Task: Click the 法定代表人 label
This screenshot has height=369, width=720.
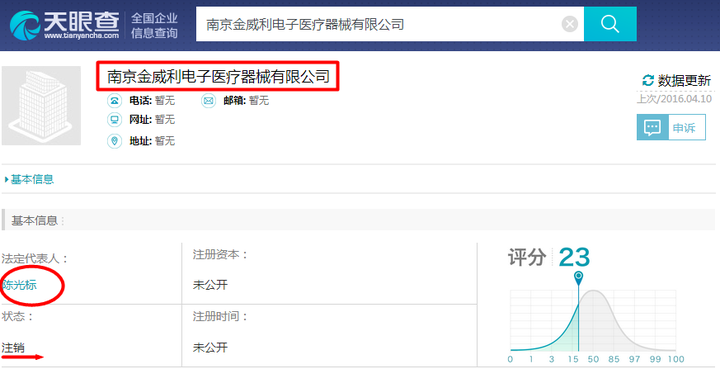Action: pos(35,258)
